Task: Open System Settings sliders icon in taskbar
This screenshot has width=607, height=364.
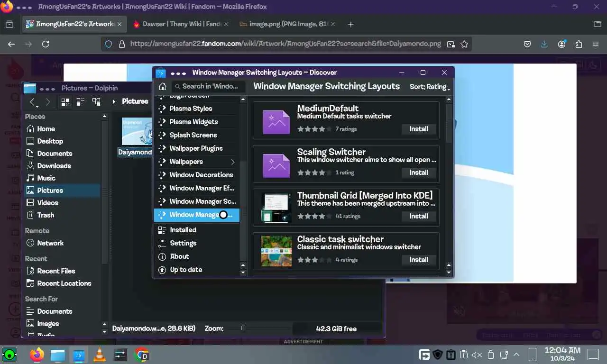Action: pos(120,355)
